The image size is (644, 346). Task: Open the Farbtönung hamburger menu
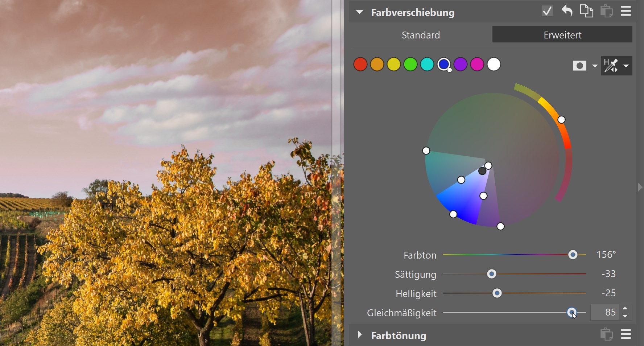click(626, 334)
